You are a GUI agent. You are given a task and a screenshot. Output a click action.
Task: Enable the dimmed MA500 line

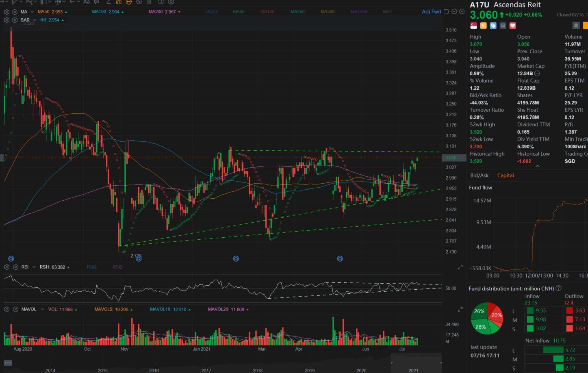328,12
